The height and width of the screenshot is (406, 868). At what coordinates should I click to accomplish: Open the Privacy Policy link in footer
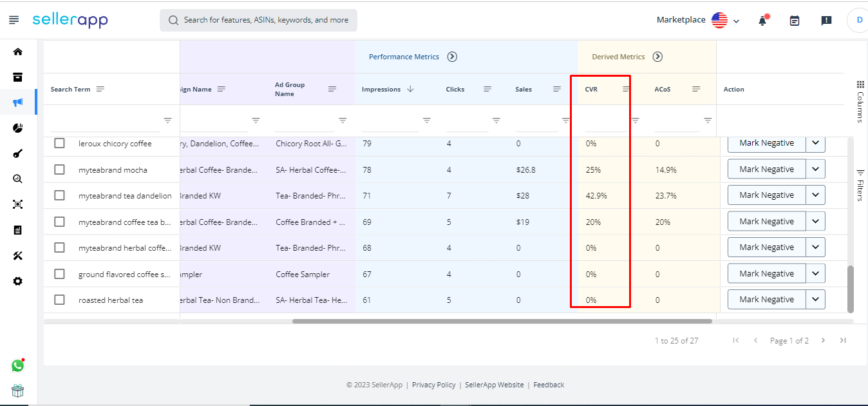434,384
